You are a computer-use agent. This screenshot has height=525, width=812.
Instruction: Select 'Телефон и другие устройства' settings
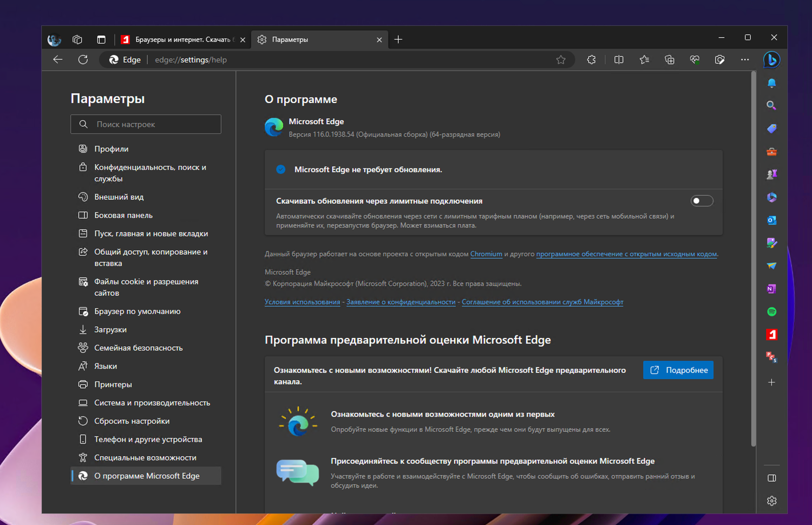point(146,439)
